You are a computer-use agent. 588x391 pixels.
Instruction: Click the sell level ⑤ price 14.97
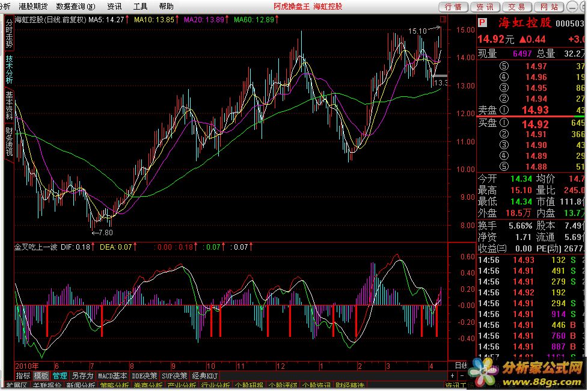[x=536, y=66]
